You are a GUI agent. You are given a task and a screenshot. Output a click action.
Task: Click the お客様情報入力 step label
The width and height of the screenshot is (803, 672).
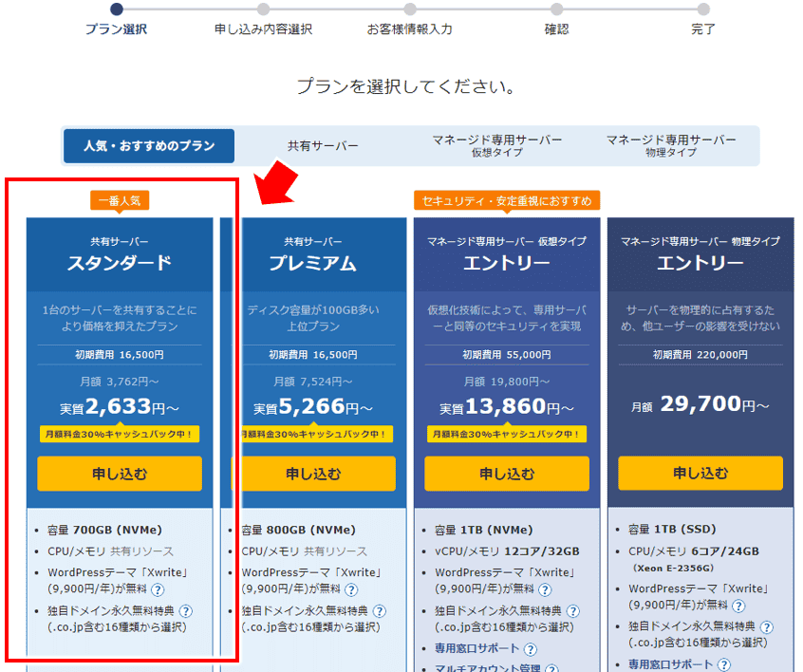pos(410,29)
